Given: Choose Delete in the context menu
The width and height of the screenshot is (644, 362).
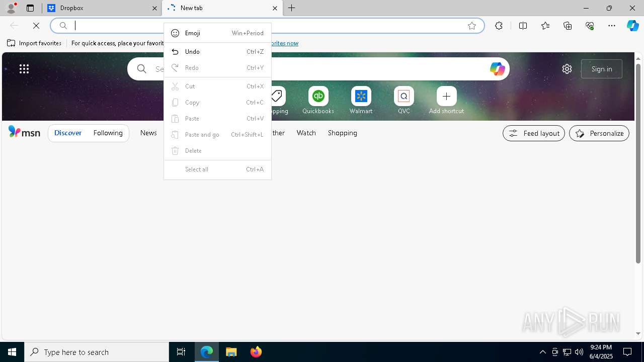Looking at the screenshot, I should click(x=217, y=151).
